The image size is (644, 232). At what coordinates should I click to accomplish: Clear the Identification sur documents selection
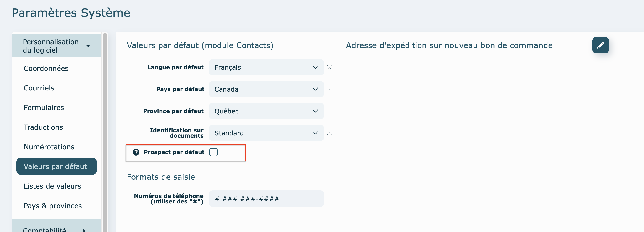pyautogui.click(x=330, y=133)
